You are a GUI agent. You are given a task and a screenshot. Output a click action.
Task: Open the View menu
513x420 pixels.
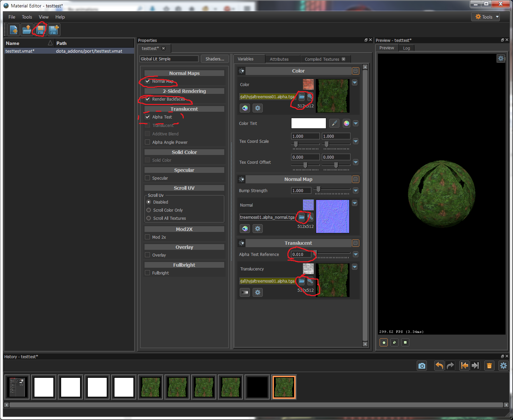click(x=44, y=17)
